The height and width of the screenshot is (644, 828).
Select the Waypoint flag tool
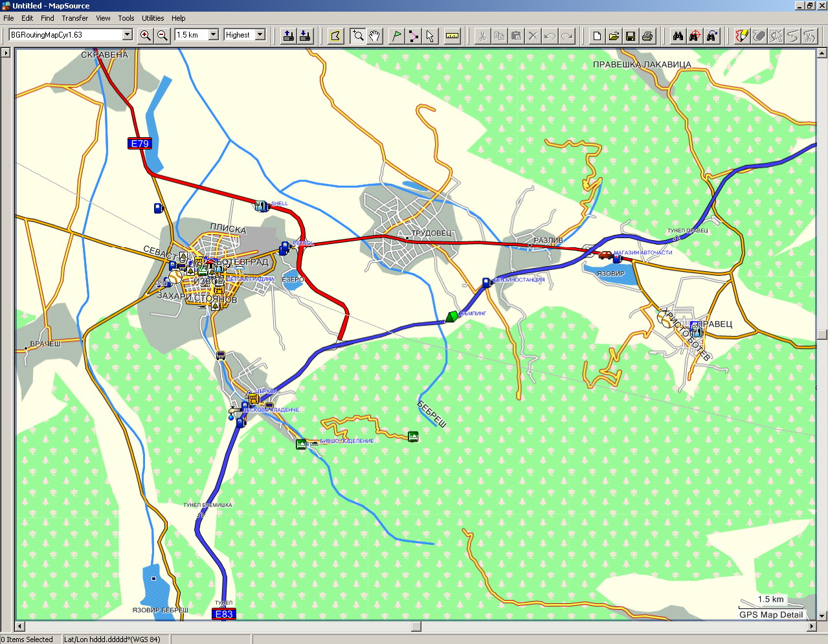tap(396, 36)
